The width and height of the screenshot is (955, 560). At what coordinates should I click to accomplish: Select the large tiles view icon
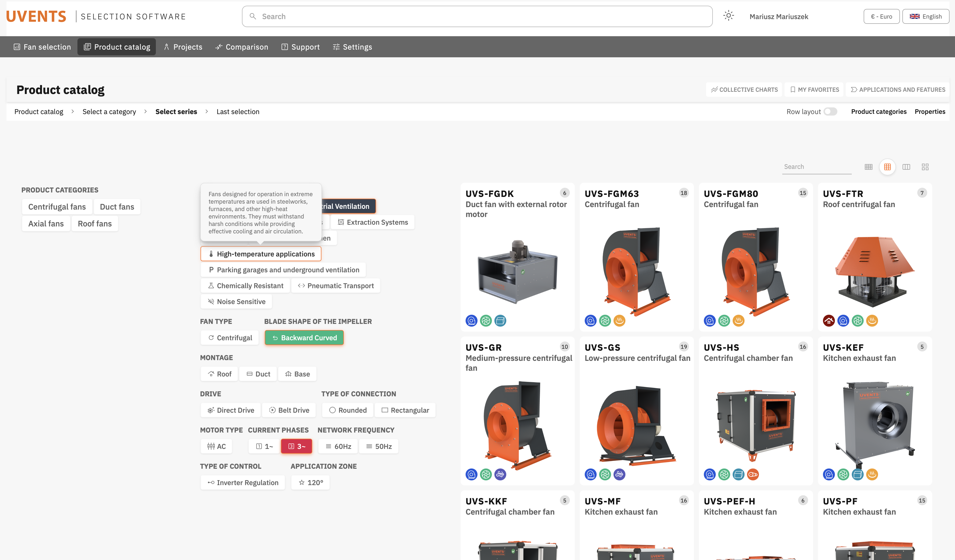pos(925,167)
